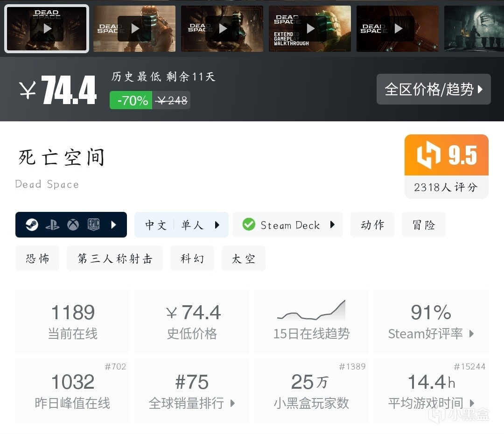Select the 恐怖 genre tag
This screenshot has height=434, width=504.
[x=37, y=258]
